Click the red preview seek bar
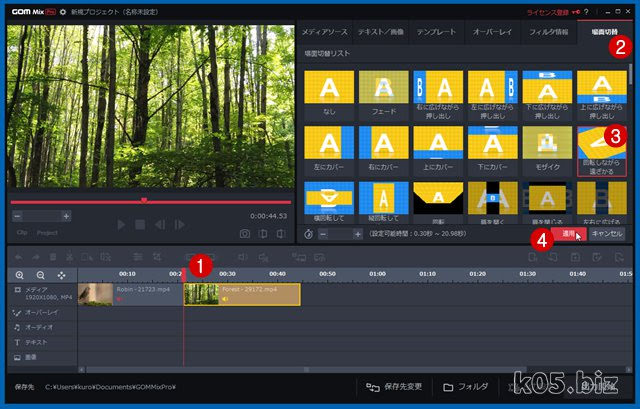This screenshot has height=409, width=640. coord(151,202)
